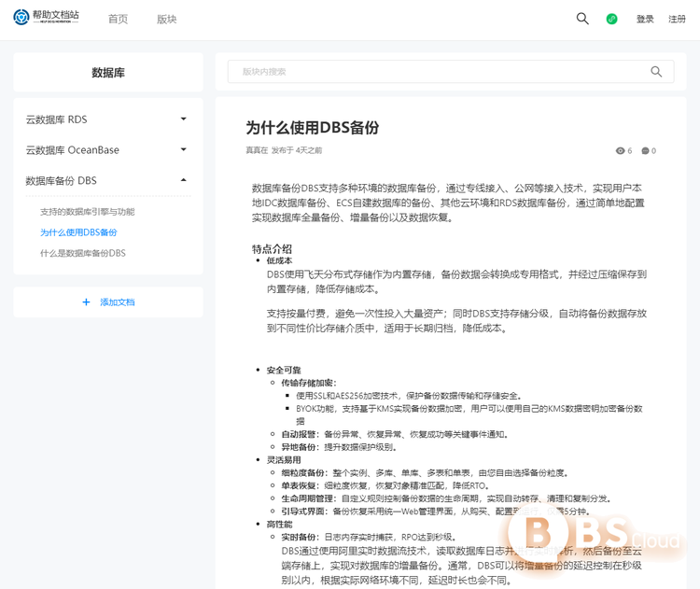Open the top navigation search icon
This screenshot has width=700, height=589.
click(x=582, y=19)
